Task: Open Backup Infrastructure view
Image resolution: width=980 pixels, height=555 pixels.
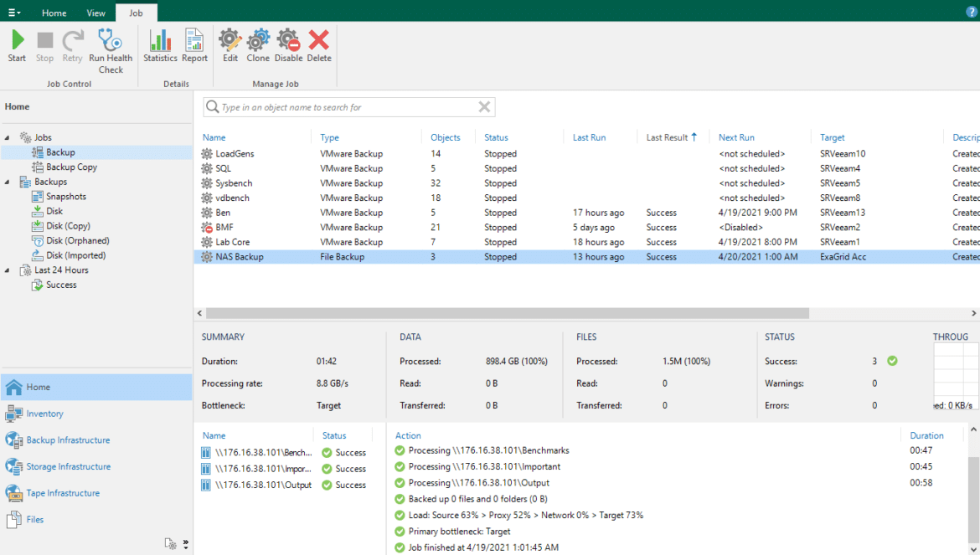Action: [x=96, y=440]
